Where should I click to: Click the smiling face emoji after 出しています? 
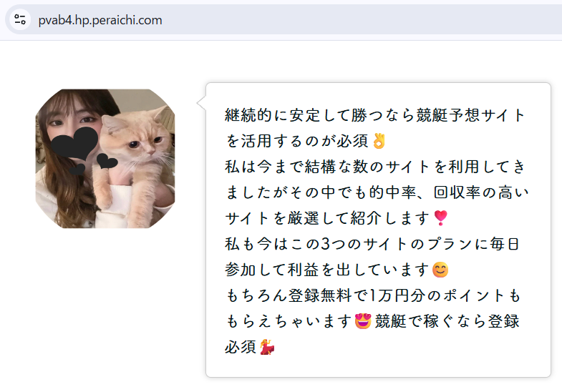coord(440,270)
